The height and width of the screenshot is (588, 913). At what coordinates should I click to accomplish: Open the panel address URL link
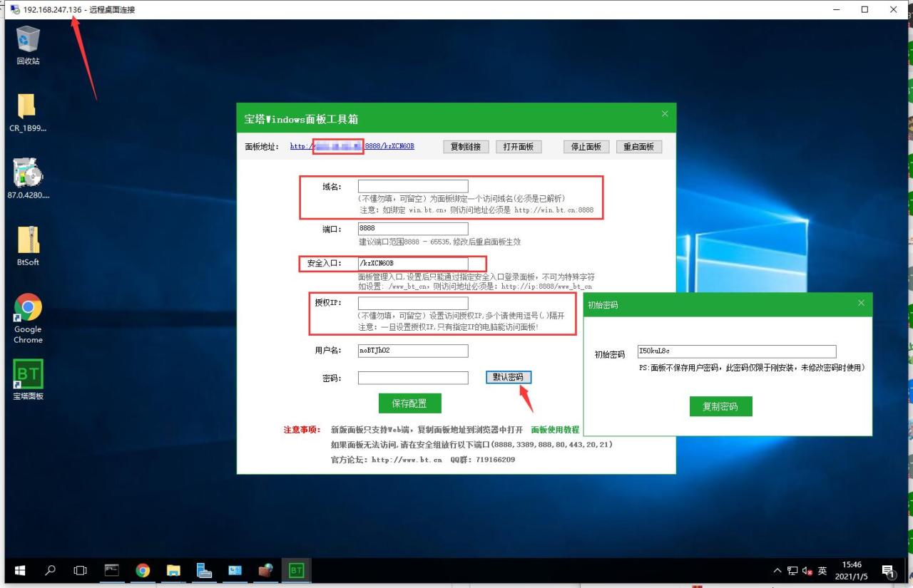[x=352, y=146]
